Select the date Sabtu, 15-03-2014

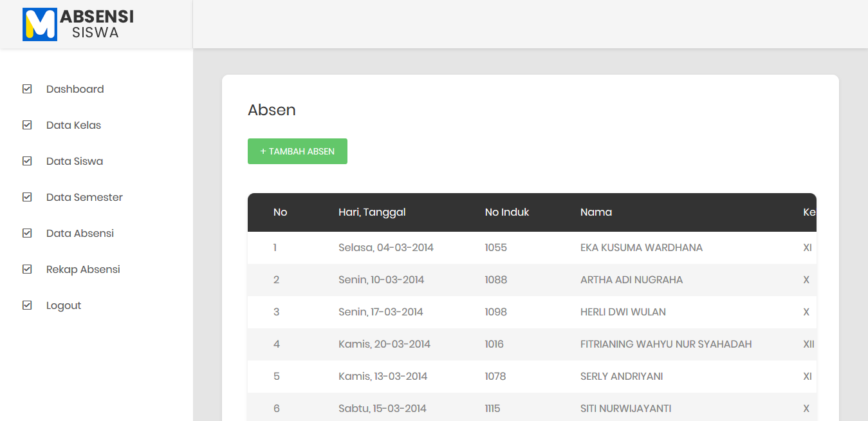(382, 409)
